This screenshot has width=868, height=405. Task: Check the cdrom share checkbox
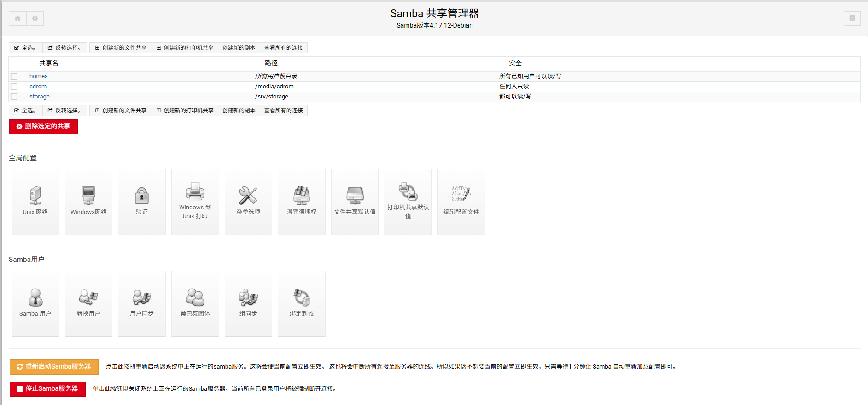(x=14, y=87)
